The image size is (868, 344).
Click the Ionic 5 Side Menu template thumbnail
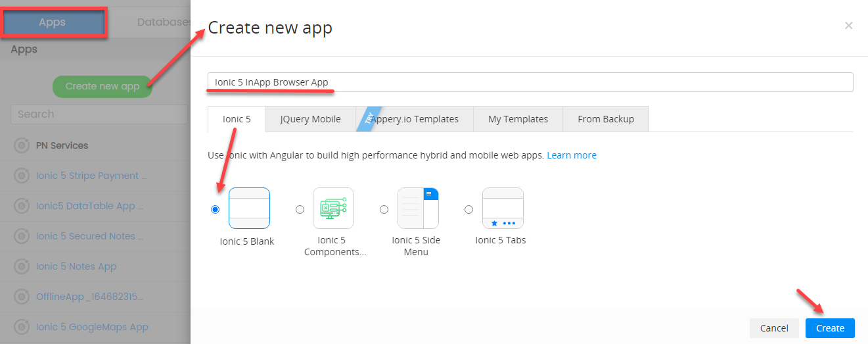[x=418, y=208]
